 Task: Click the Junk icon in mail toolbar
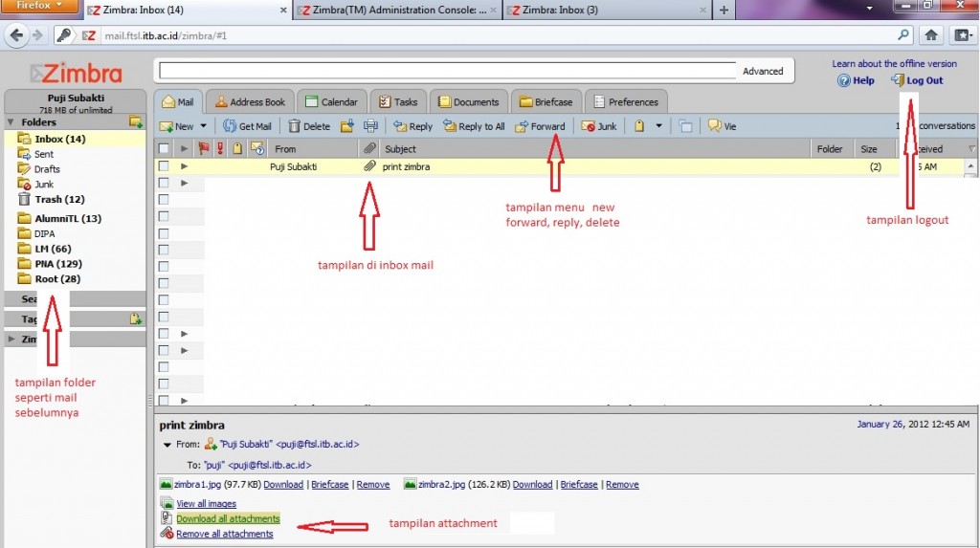(588, 126)
